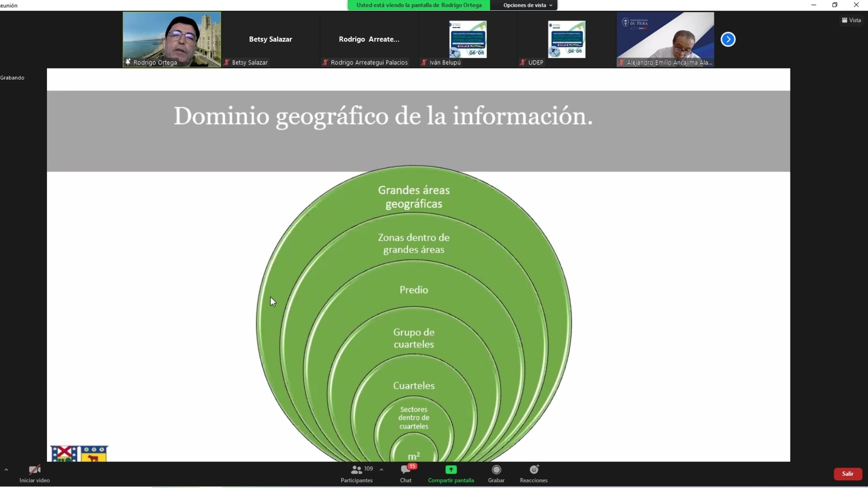Switch layout with Vista button
This screenshot has width=868, height=488.
coord(851,20)
